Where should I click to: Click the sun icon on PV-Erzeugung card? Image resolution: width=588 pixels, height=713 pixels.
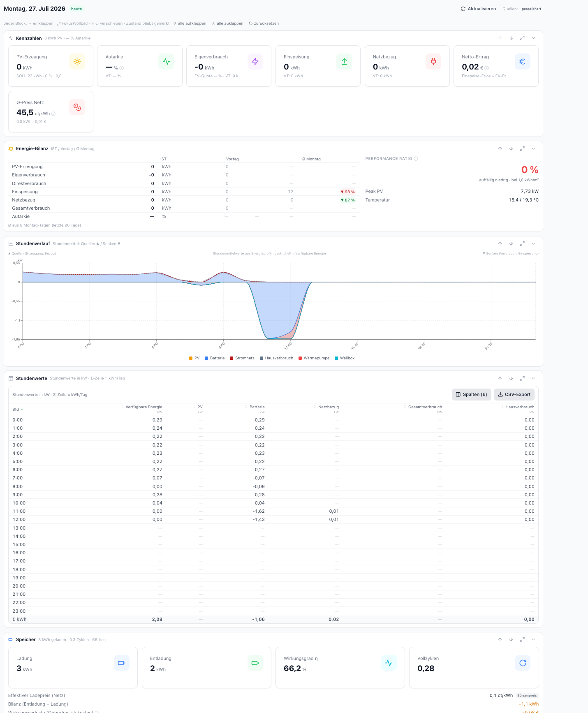[x=77, y=62]
